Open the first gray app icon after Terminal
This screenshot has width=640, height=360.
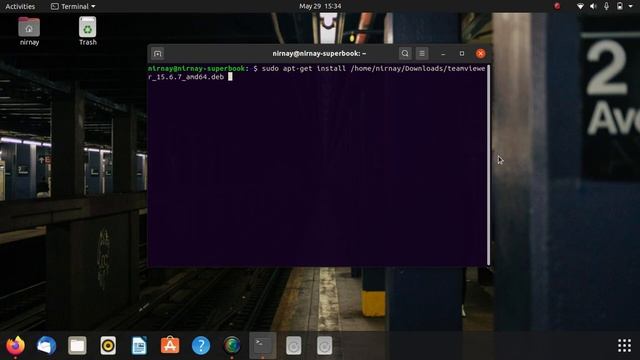click(293, 346)
